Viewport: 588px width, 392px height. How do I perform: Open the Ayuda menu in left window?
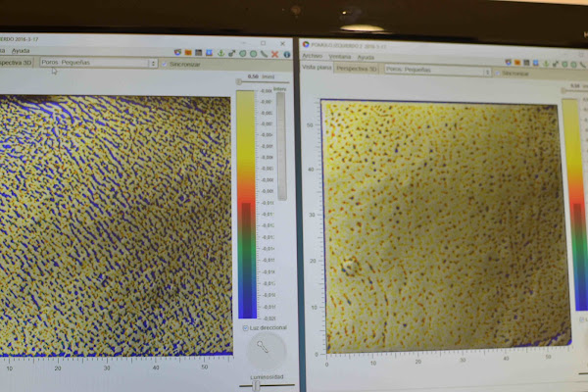pyautogui.click(x=21, y=51)
